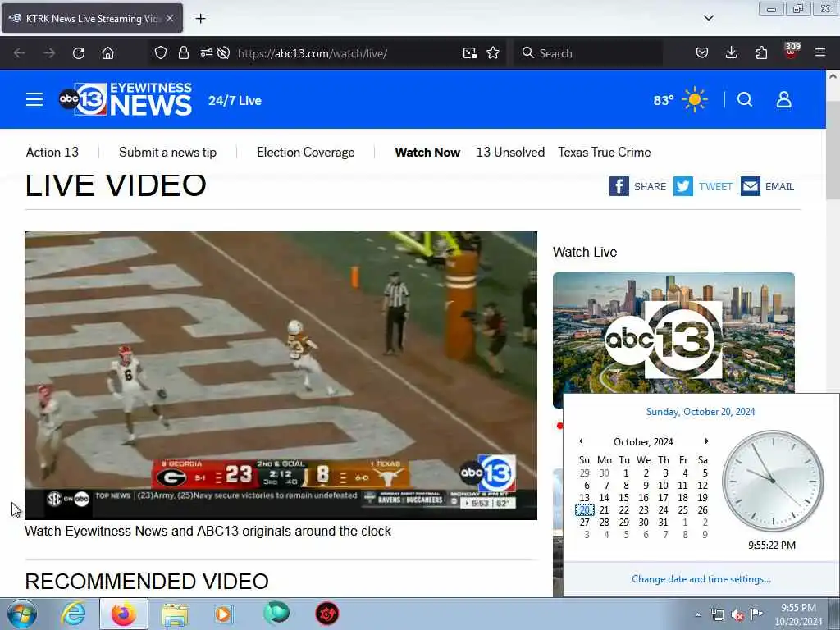The height and width of the screenshot is (630, 840).
Task: Click October, 2024 calendar header
Action: [x=643, y=442]
